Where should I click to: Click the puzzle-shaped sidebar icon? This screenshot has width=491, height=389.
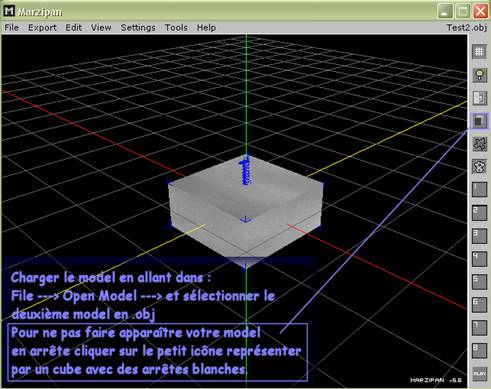479,144
